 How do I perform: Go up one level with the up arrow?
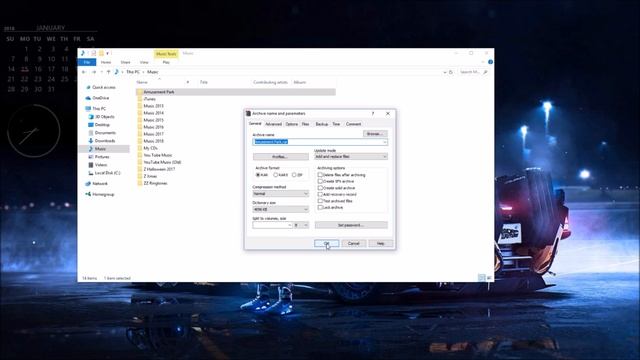108,72
